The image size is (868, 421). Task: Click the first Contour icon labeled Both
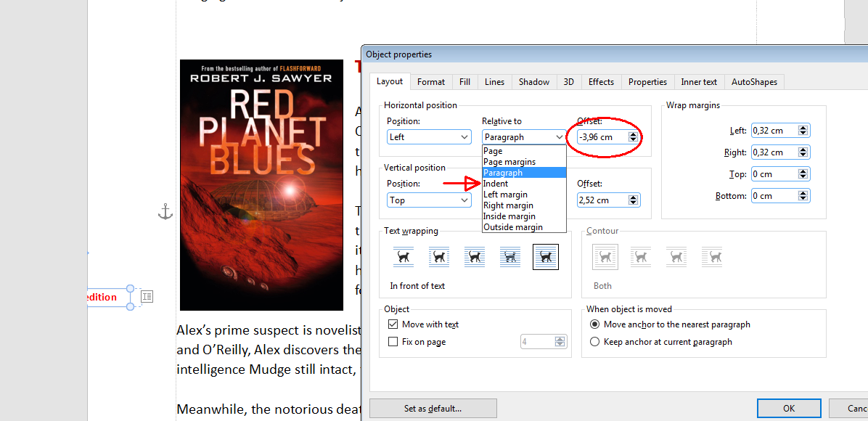(x=605, y=257)
